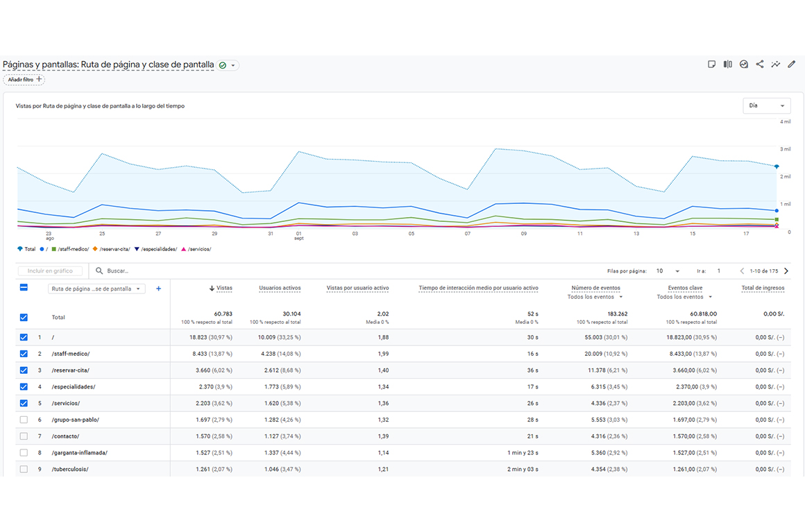805x532 pixels.
Task: Open the Ruta de página dimension dropdown
Action: [x=96, y=289]
